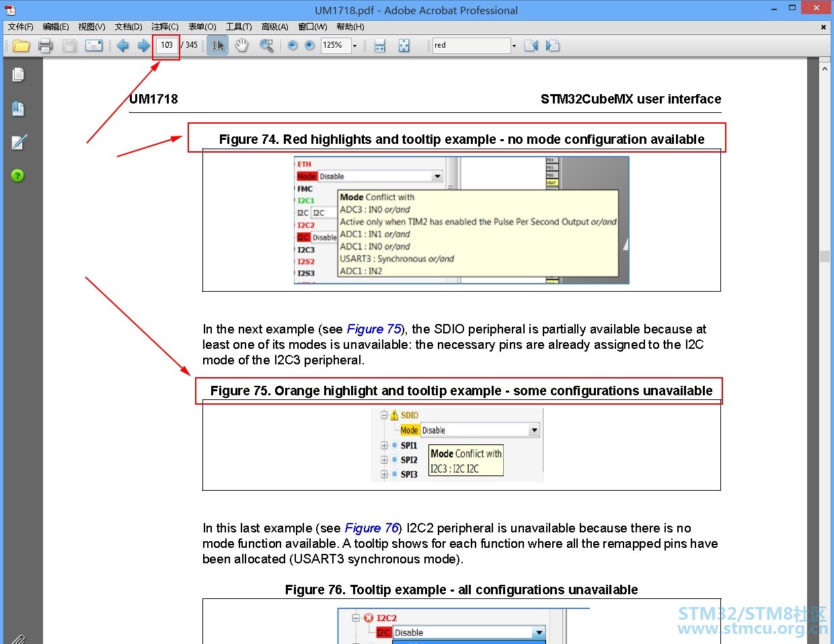The height and width of the screenshot is (644, 834).
Task: Open the 文档(D) menu
Action: [x=128, y=27]
